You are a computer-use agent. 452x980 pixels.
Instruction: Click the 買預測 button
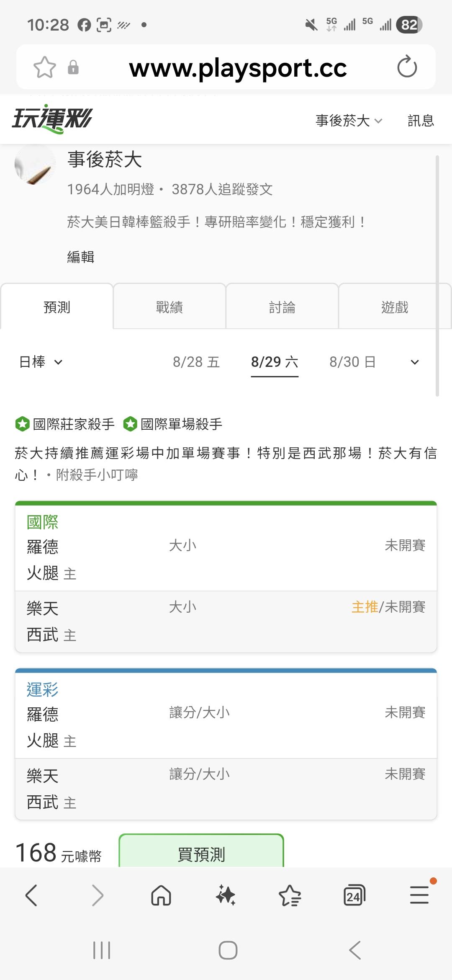201,850
